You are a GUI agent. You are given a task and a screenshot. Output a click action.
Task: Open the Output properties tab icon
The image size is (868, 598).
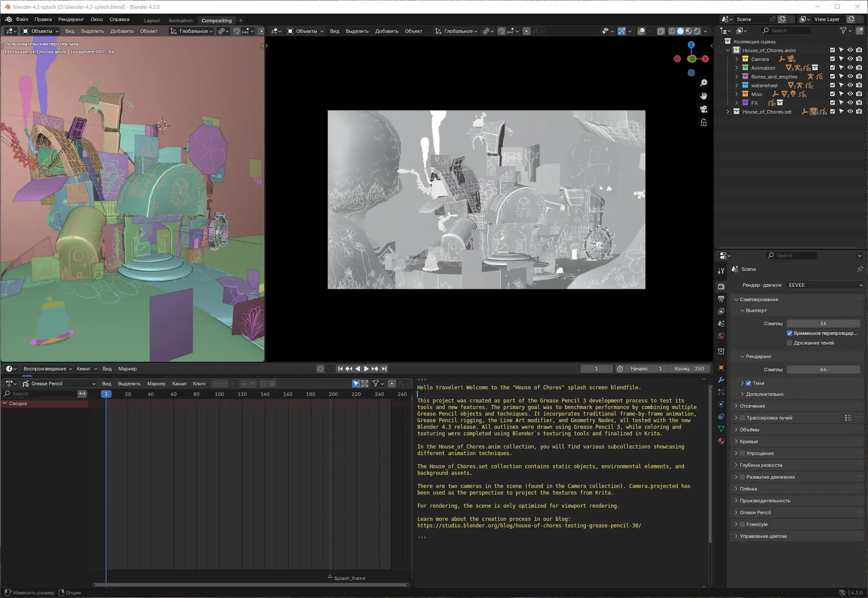pyautogui.click(x=721, y=299)
